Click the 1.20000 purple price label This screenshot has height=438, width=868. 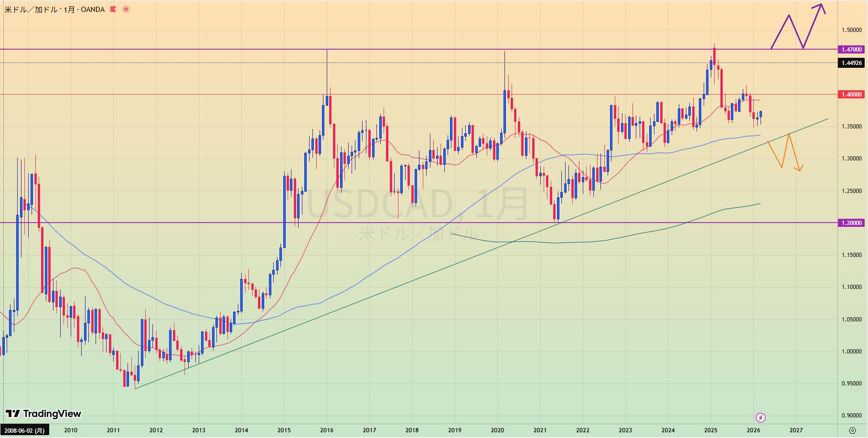tap(851, 223)
